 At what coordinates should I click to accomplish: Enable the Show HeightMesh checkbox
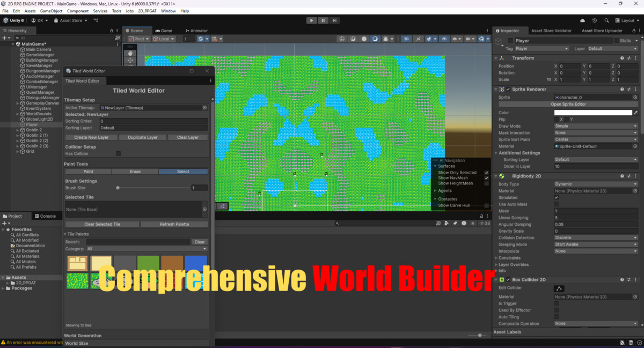486,183
